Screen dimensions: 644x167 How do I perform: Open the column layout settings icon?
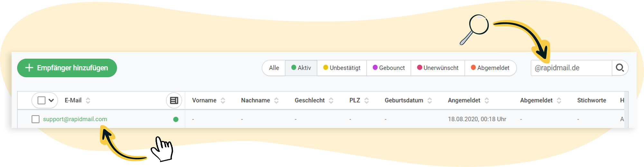(174, 101)
